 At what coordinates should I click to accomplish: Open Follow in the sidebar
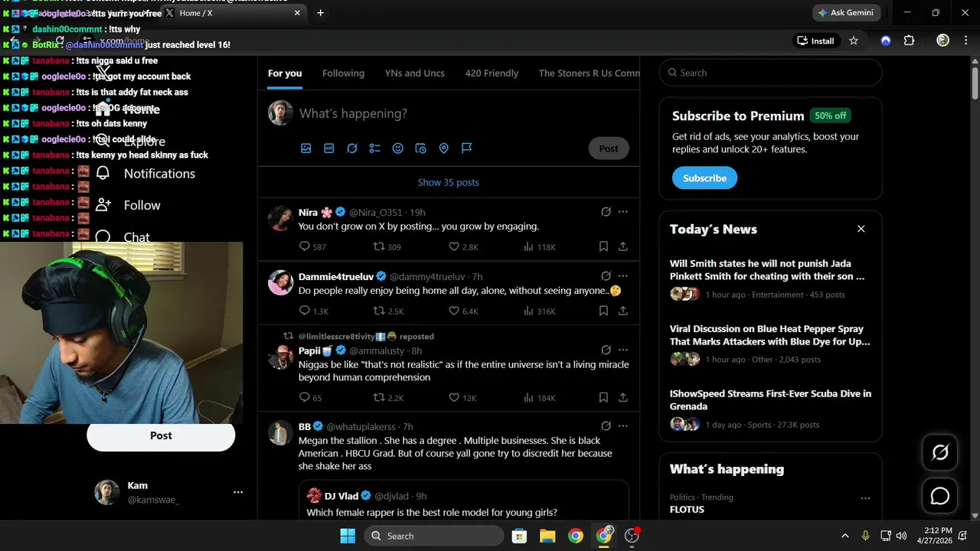tap(128, 205)
